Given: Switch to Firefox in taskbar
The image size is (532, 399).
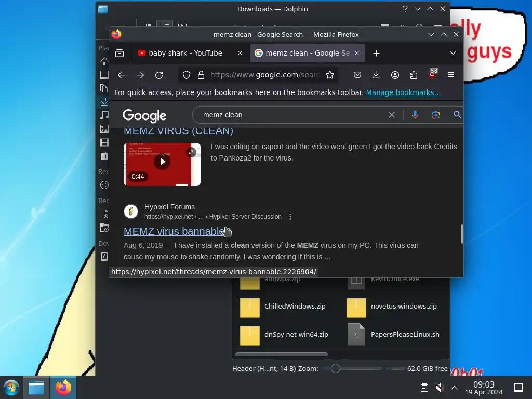Looking at the screenshot, I should point(63,388).
